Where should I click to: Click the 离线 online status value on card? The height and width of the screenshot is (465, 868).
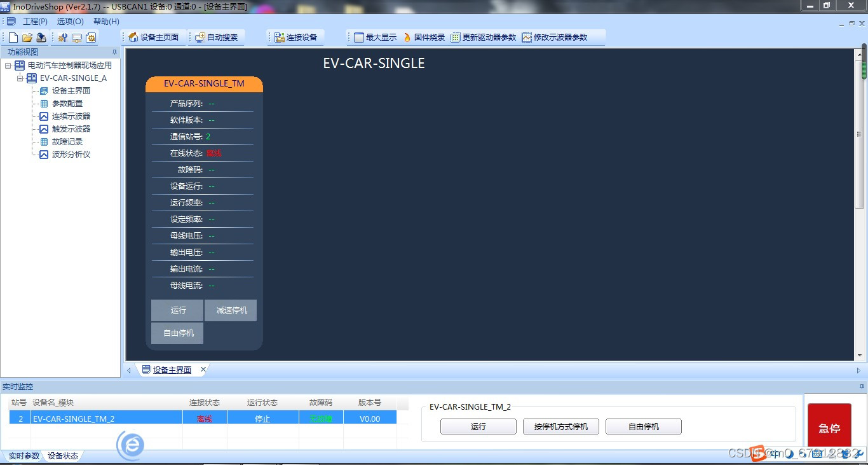214,153
